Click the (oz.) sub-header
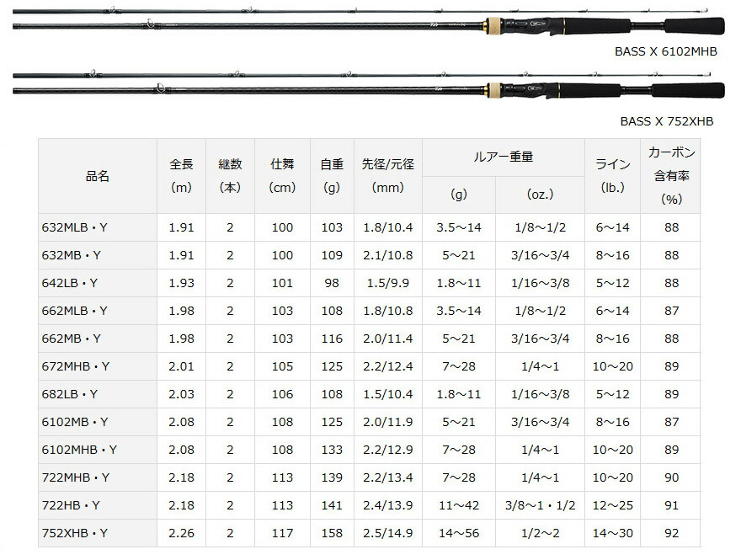This screenshot has height=560, width=741. [x=540, y=195]
